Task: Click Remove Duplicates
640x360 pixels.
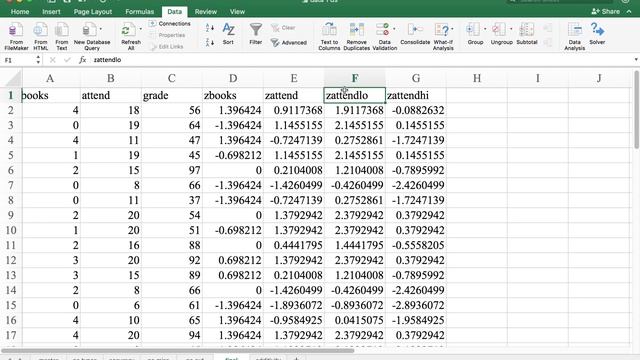Action: pyautogui.click(x=356, y=36)
